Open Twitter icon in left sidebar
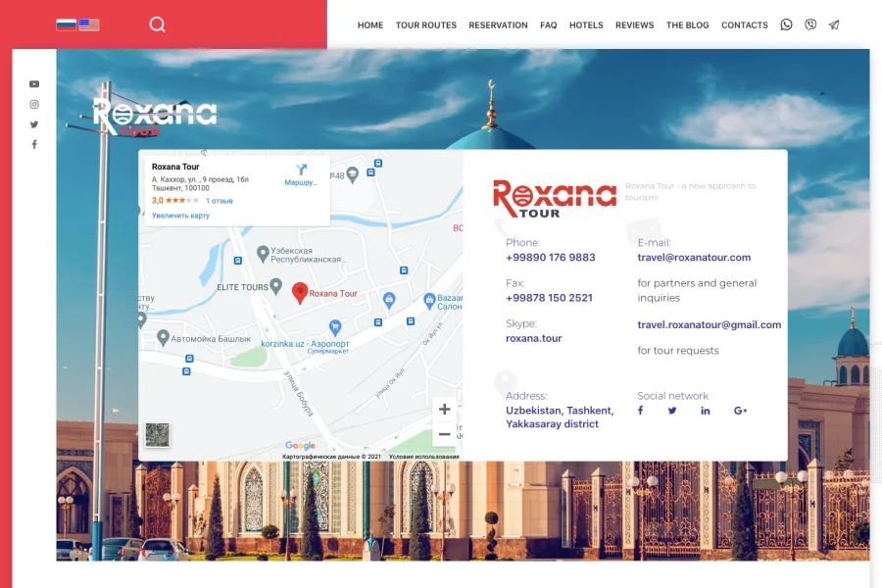882x588 pixels. click(x=34, y=124)
